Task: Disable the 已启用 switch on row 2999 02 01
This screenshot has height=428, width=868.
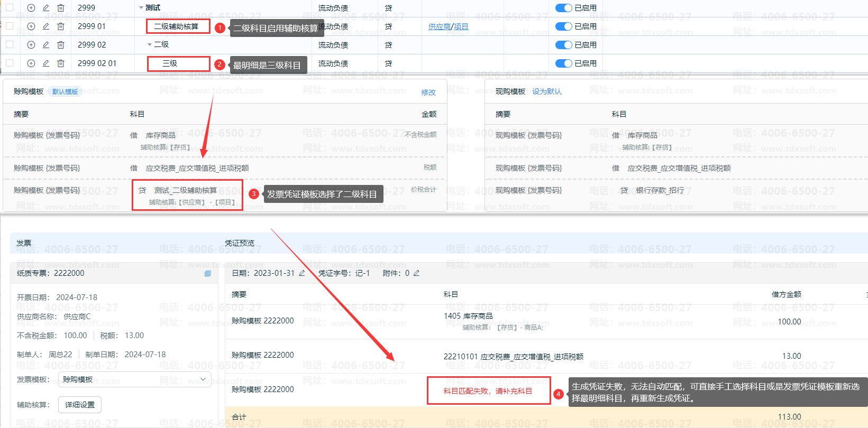Action: tap(563, 63)
